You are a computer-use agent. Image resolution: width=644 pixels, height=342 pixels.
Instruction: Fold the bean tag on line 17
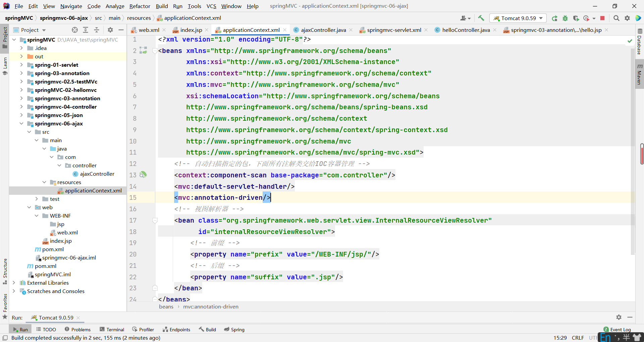[155, 221]
